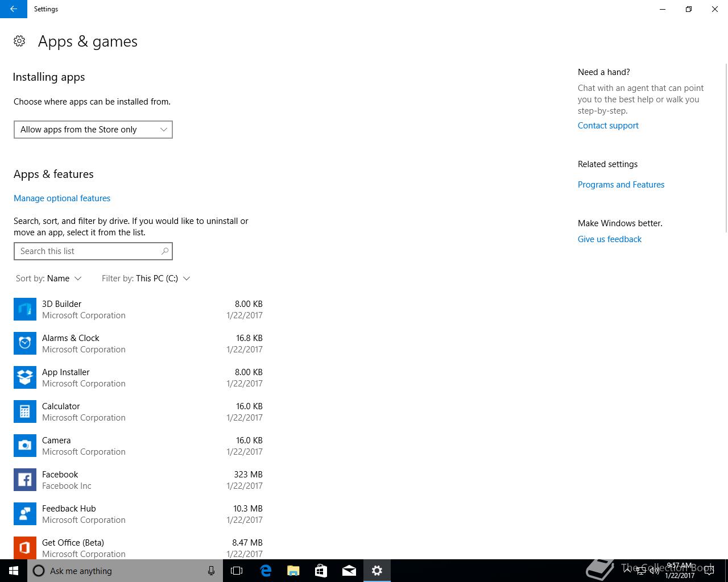Select the Camera app icon
This screenshot has height=582, width=728.
25,446
